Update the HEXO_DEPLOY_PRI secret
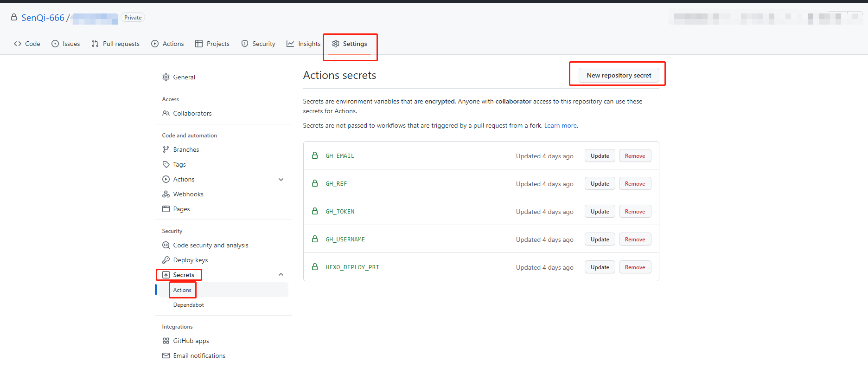This screenshot has width=868, height=382. tap(600, 267)
